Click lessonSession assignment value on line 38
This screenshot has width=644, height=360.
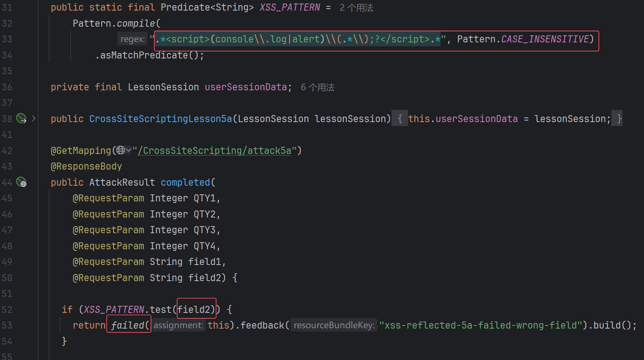570,119
